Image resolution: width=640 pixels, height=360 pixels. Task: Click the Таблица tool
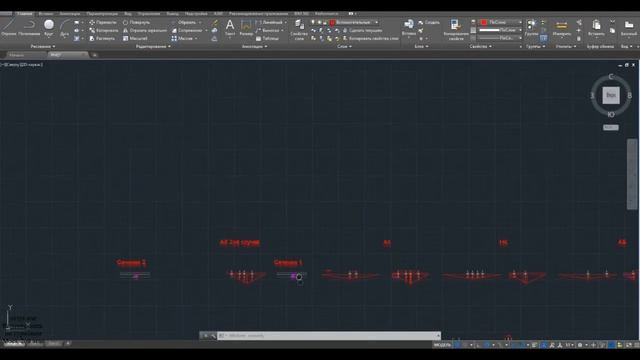click(267, 38)
